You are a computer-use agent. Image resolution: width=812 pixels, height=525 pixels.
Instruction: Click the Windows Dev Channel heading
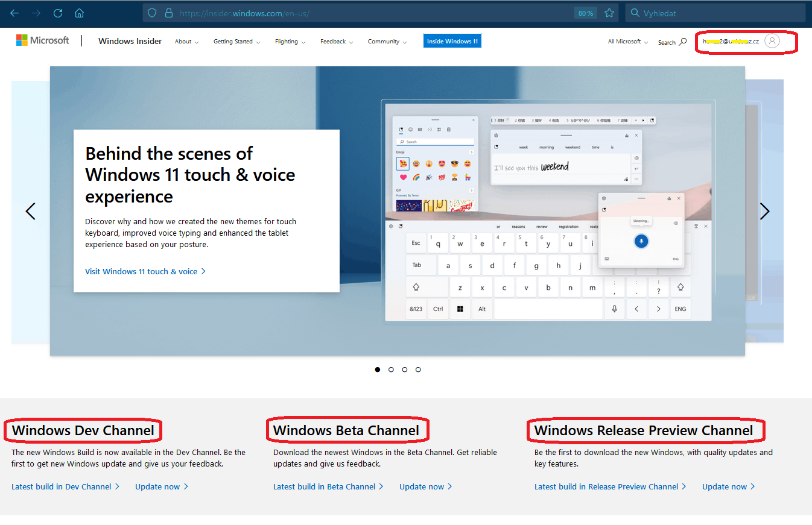[83, 430]
